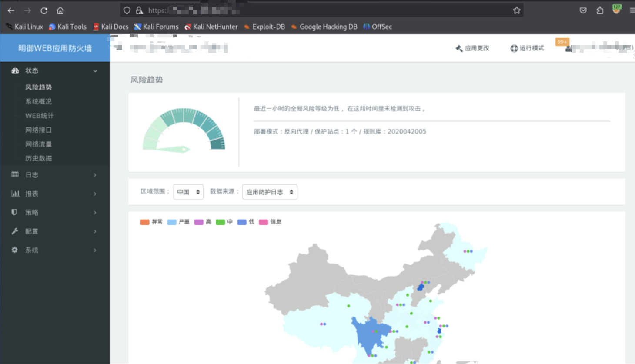Viewport: 635px width, 364px height.
Task: Open OffSec bookmark
Action: (378, 27)
